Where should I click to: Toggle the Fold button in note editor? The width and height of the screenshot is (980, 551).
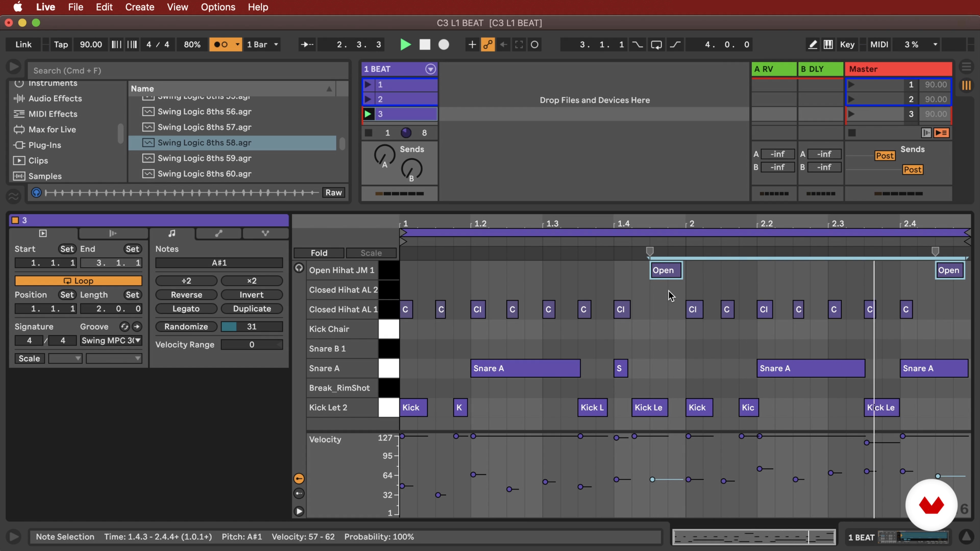click(x=319, y=253)
